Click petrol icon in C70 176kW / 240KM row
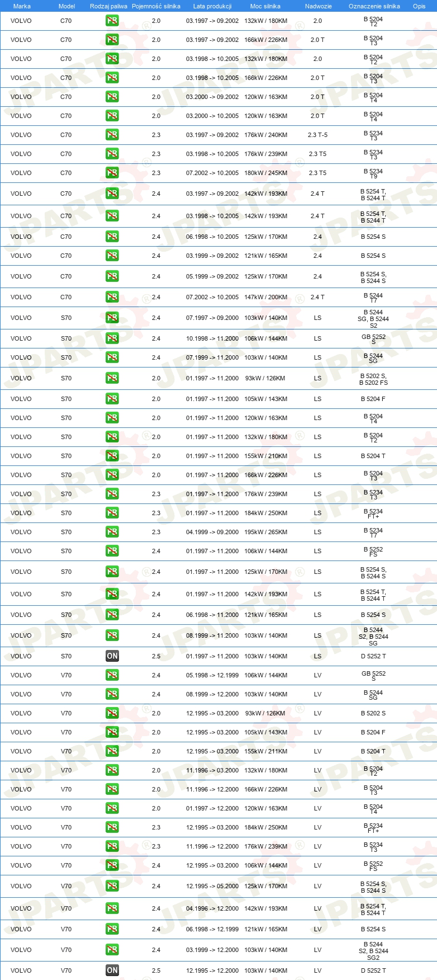Image resolution: width=437 pixels, height=980 pixels. [x=112, y=135]
